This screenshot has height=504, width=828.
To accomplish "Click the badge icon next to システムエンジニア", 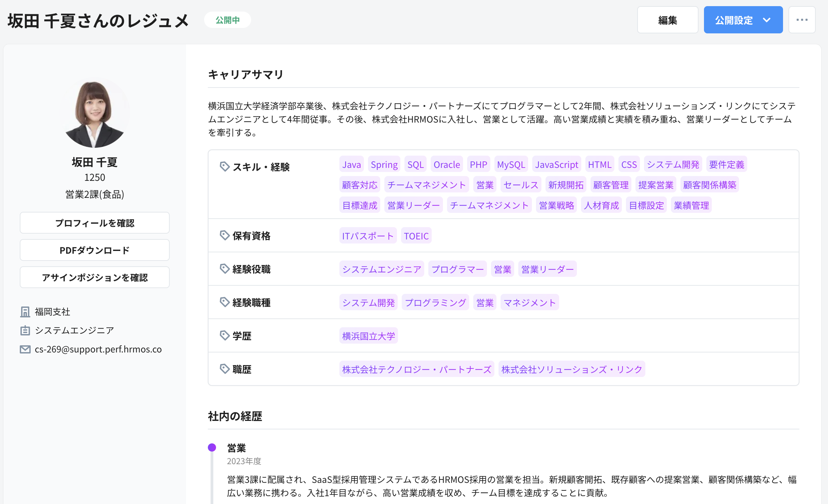I will point(25,330).
